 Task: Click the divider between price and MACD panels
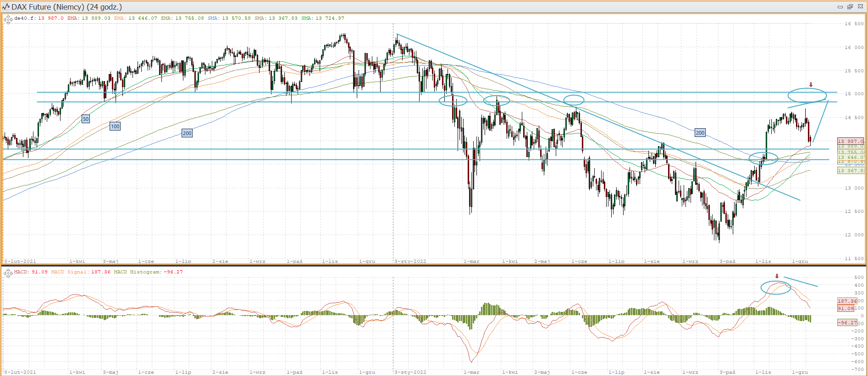click(x=434, y=266)
